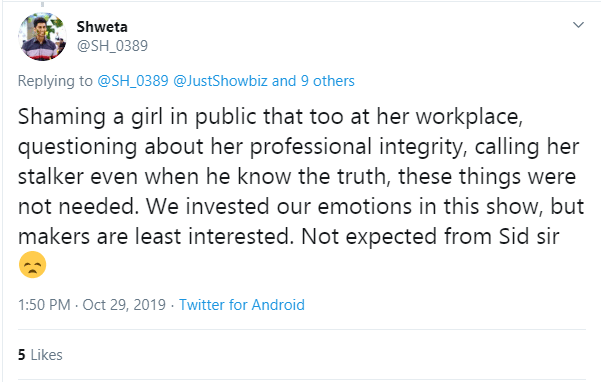Click the 1:50 PM timestamp
The height and width of the screenshot is (382, 601).
(44, 305)
